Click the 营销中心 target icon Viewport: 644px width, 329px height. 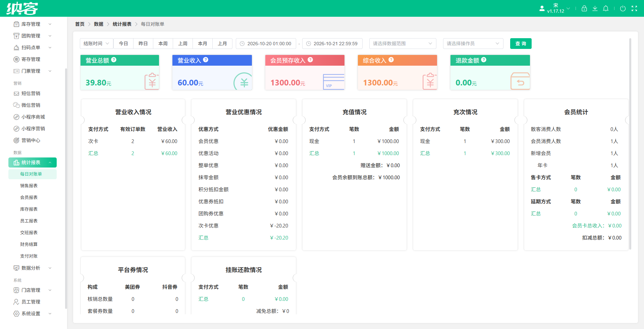pos(16,140)
